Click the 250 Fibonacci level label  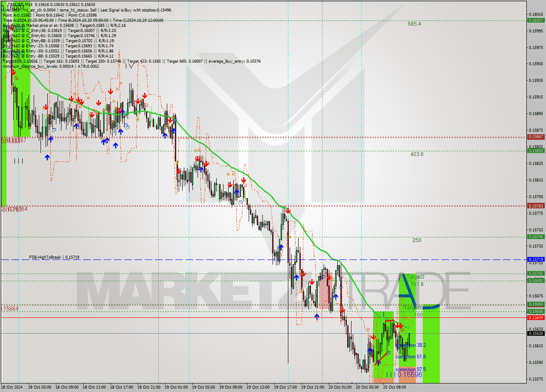417,240
